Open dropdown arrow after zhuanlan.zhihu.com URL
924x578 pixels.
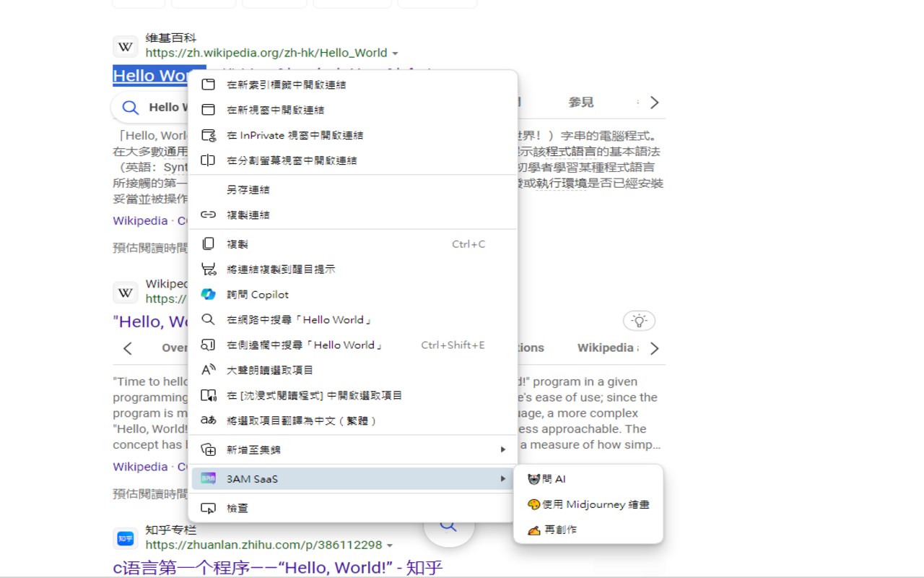coord(390,545)
